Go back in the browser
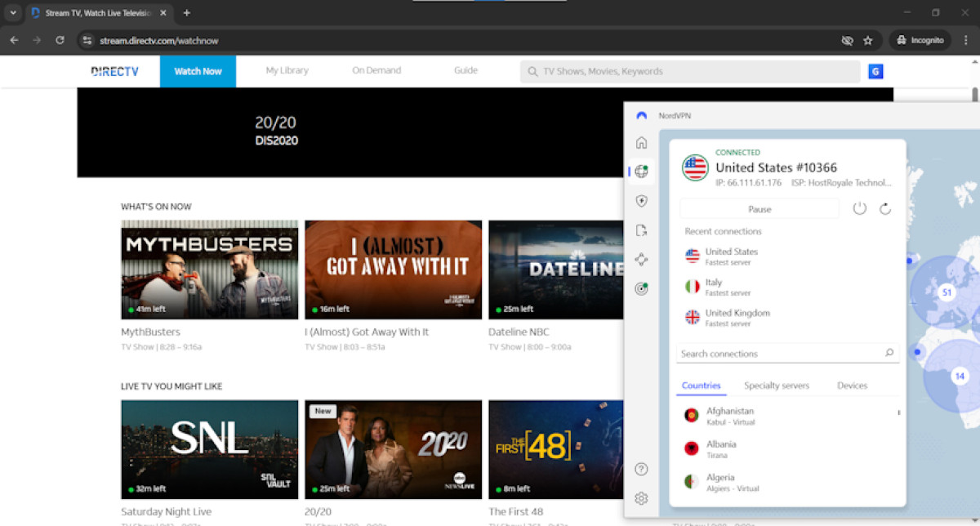 [14, 40]
